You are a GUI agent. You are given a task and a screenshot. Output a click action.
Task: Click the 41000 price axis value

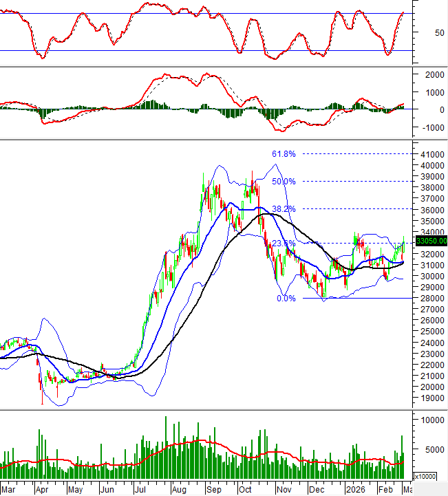coord(432,154)
